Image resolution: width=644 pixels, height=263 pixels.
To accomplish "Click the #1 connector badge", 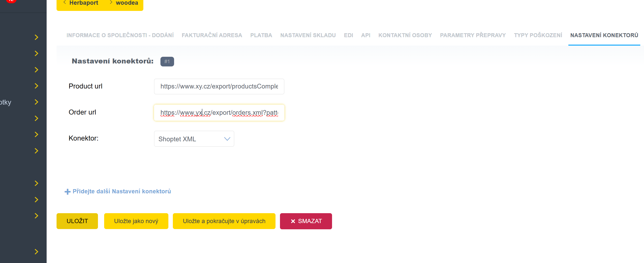I will pos(167,61).
